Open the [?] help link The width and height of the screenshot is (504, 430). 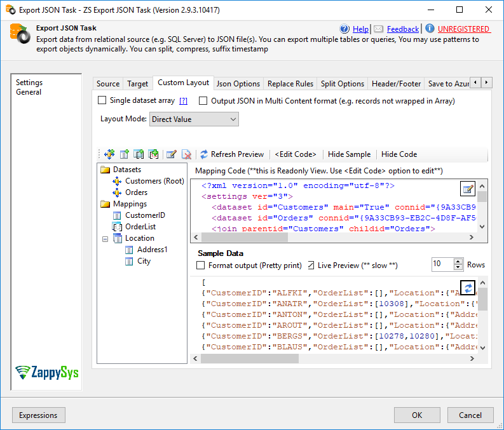[183, 101]
